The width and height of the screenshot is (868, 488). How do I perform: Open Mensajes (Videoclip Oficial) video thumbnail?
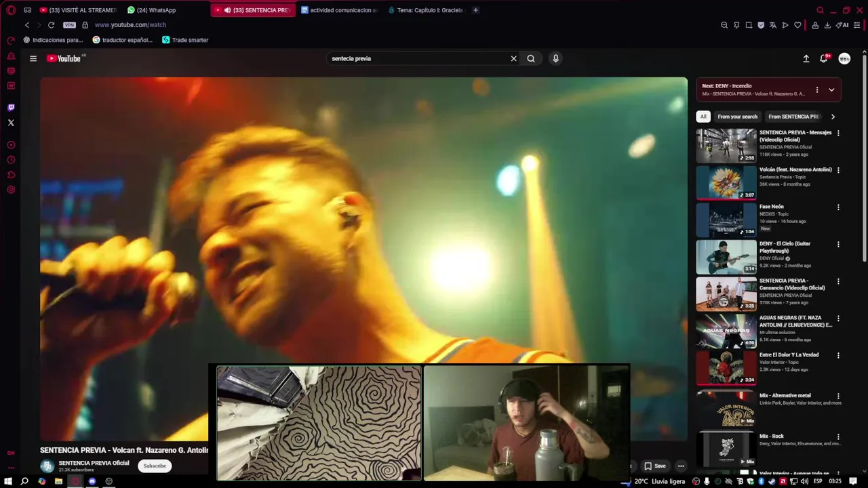pyautogui.click(x=726, y=146)
